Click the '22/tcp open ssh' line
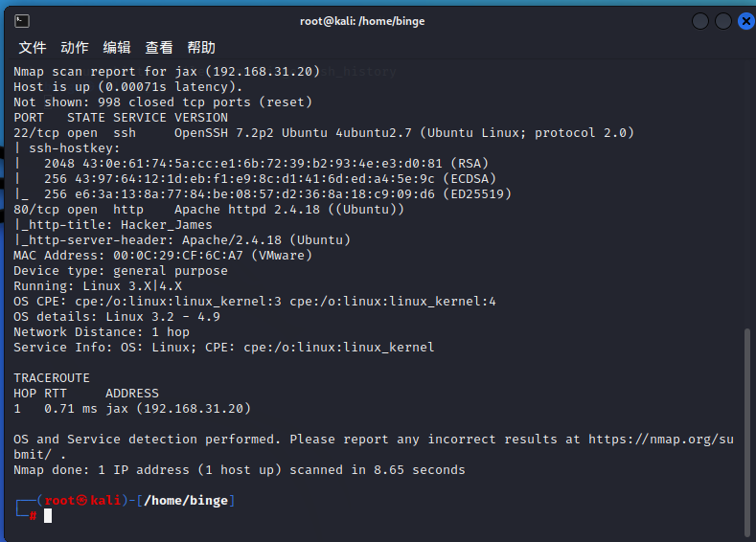This screenshot has height=542, width=756. click(x=324, y=133)
